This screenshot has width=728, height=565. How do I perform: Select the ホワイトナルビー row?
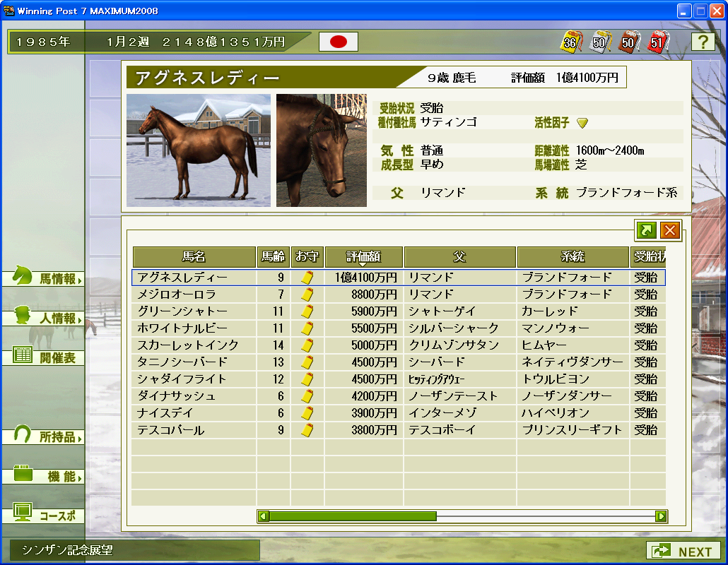pos(399,328)
